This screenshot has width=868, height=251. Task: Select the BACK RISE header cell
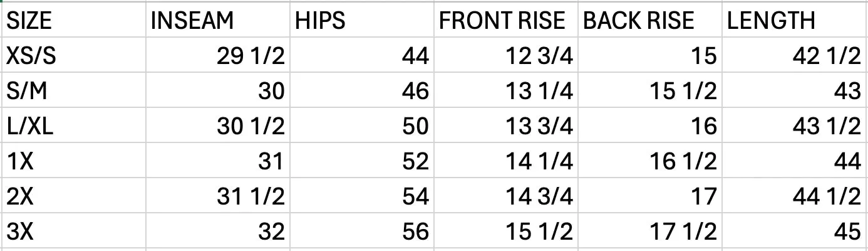[x=651, y=21]
